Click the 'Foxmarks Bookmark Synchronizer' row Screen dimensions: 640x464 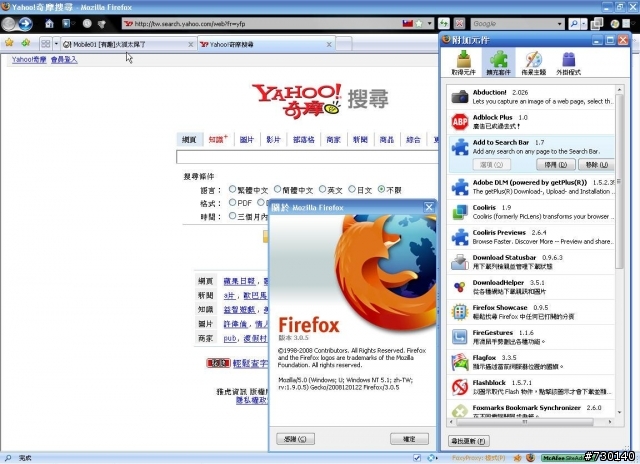point(531,408)
